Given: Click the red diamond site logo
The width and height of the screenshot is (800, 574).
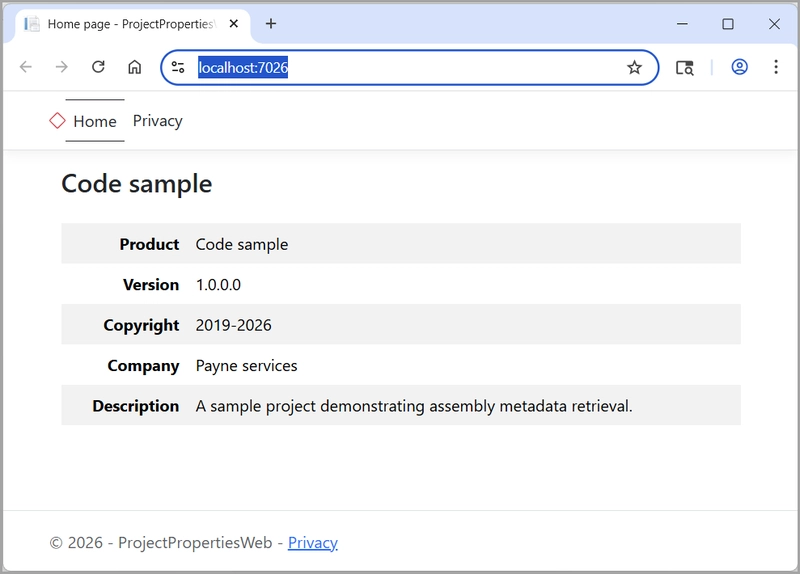Looking at the screenshot, I should (x=57, y=121).
